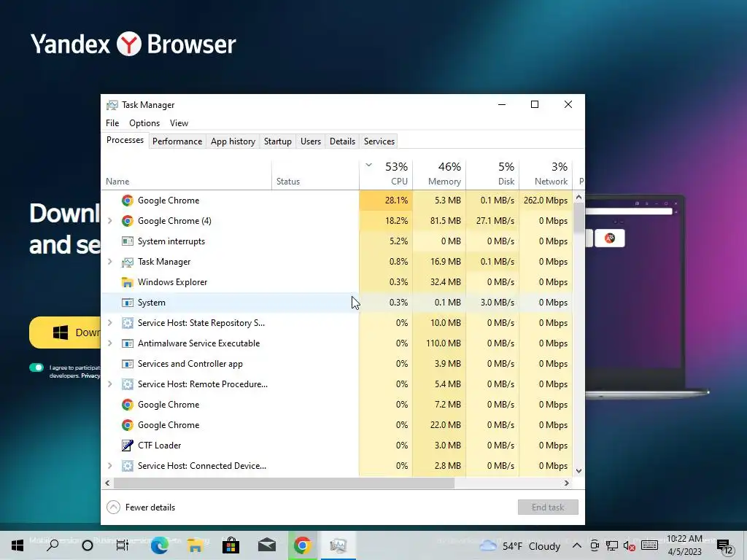Switch to the Users tab
Viewport: 747px width, 560px height.
click(311, 141)
